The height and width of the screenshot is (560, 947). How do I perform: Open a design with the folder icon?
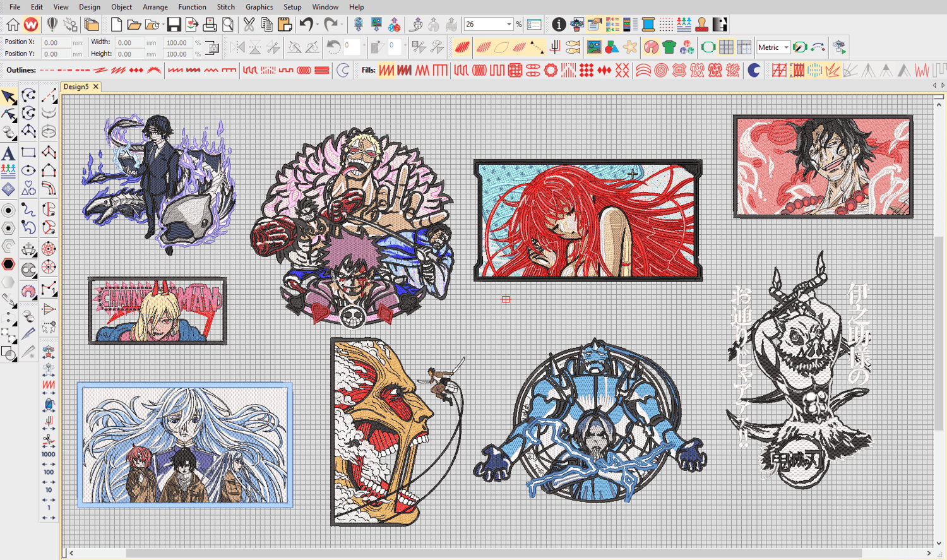134,25
